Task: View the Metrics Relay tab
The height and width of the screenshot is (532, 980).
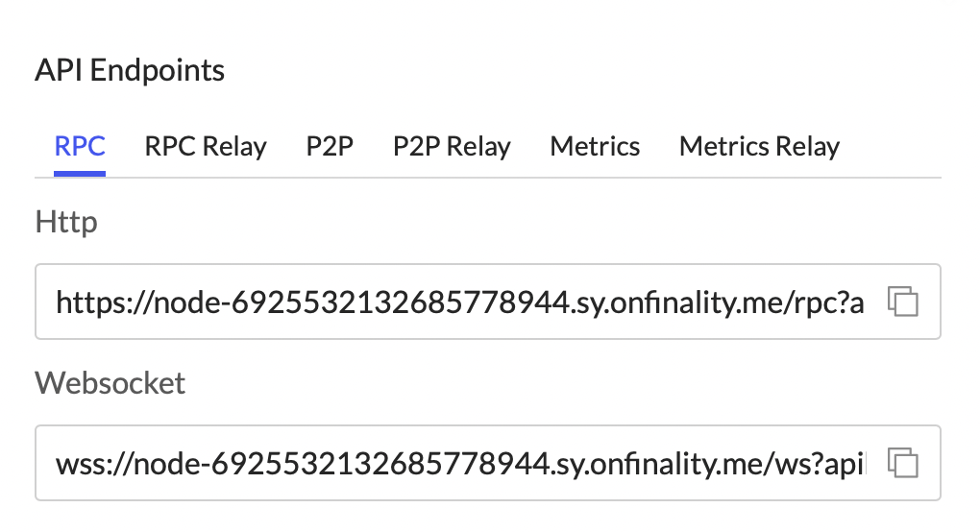Action: [759, 147]
